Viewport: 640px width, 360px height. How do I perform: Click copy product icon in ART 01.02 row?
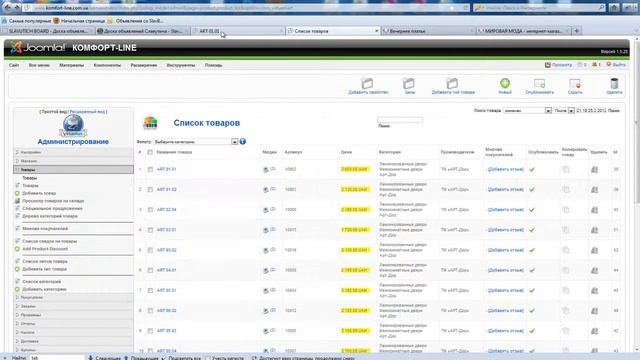566,189
